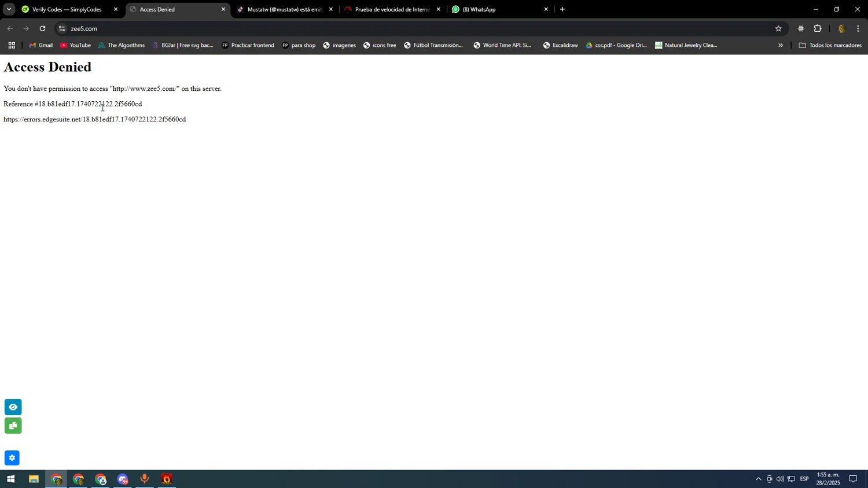Open the Chrome profile avatar
The height and width of the screenshot is (488, 868).
[841, 28]
